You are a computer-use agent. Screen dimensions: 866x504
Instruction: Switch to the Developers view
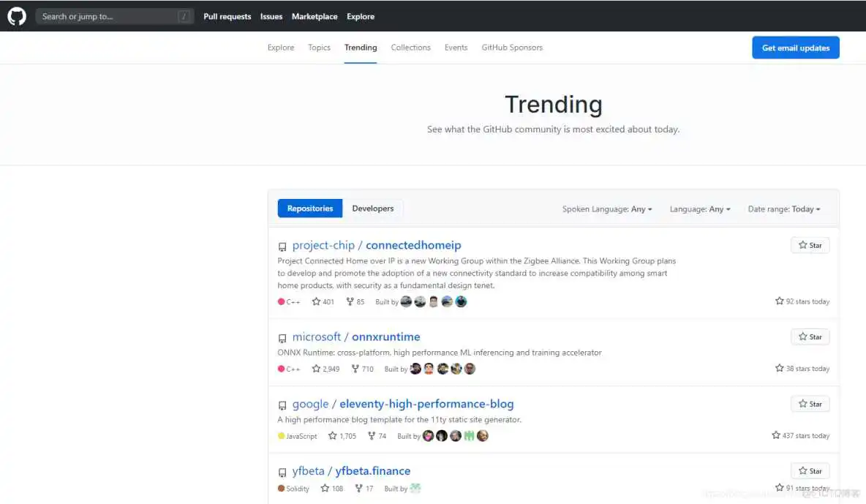click(373, 208)
